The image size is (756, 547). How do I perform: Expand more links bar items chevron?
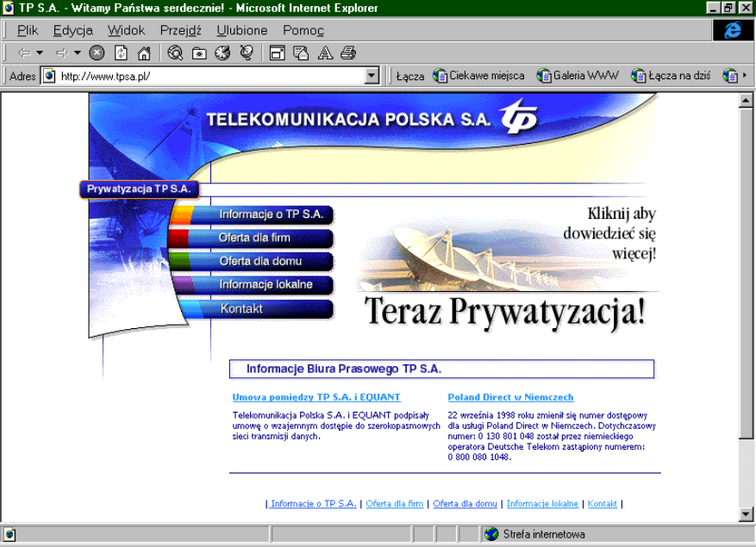point(745,75)
